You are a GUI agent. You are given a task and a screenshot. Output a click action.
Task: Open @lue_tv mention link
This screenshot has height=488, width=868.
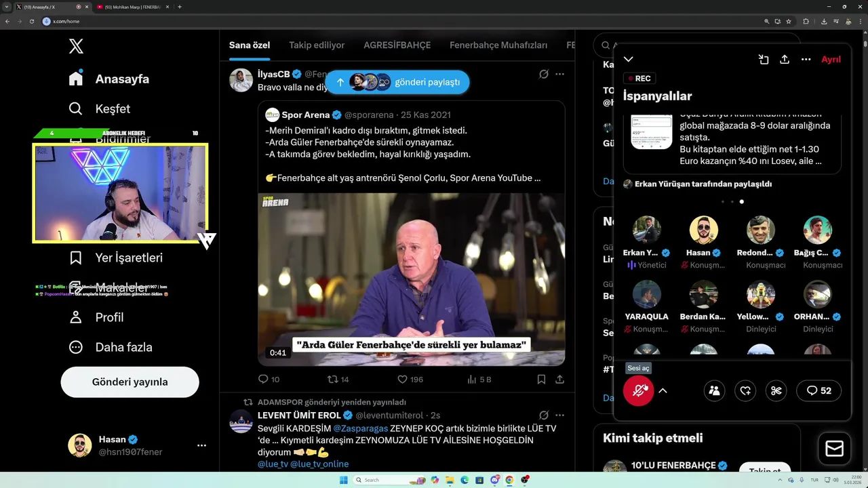(x=273, y=464)
